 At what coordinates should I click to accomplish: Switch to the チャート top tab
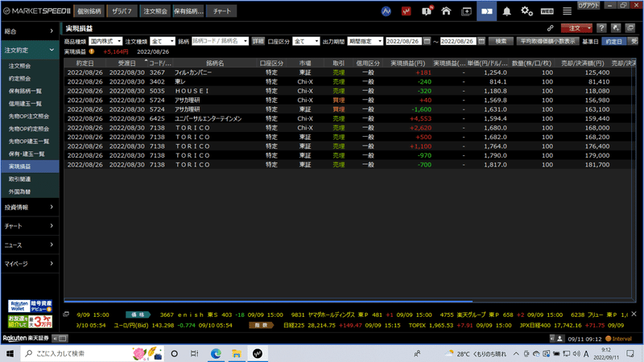pos(222,11)
